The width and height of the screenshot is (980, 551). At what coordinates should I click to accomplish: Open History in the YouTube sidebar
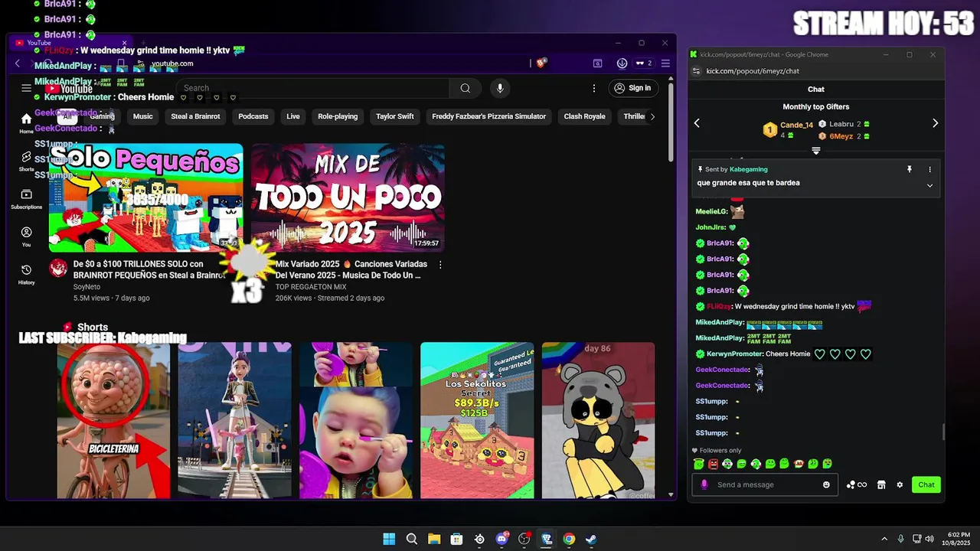(x=26, y=274)
